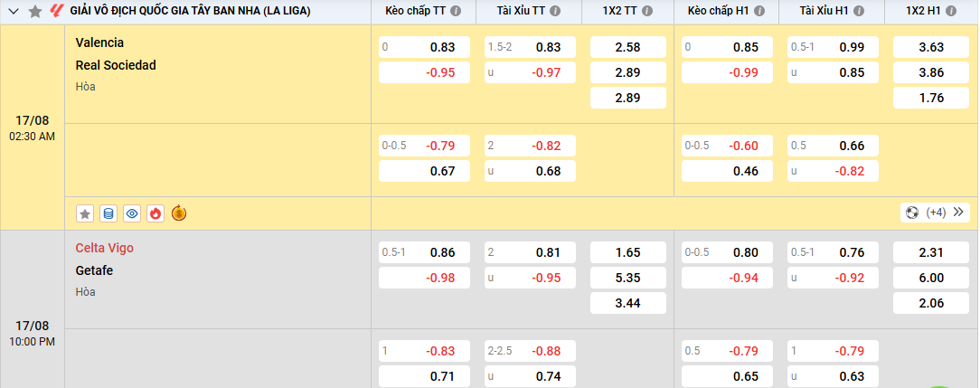Open database statistics icon for Valencia match

108,213
